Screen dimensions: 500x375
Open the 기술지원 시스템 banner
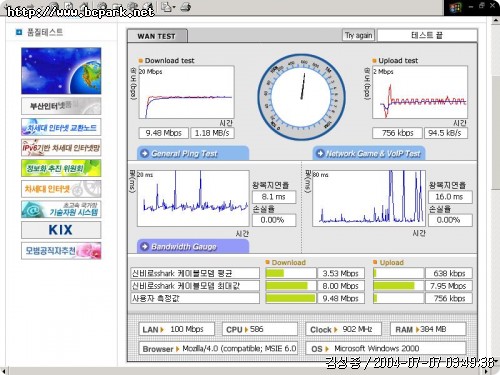[x=61, y=209]
